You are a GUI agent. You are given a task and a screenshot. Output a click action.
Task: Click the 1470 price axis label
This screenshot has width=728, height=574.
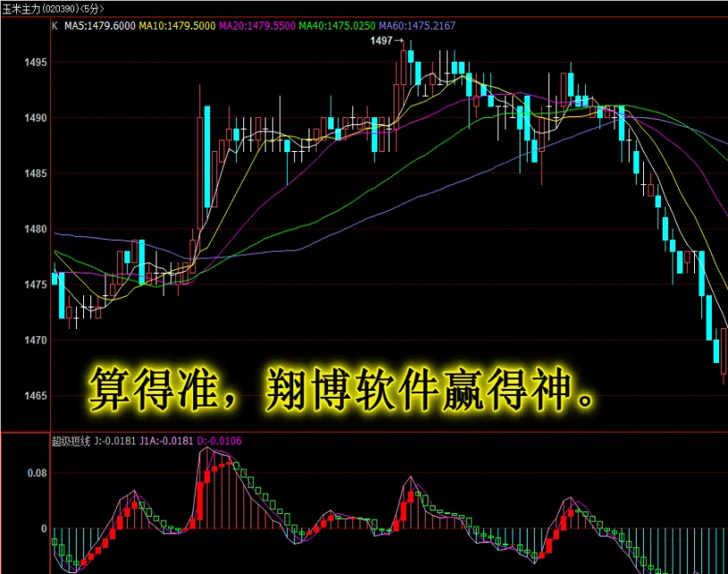point(36,340)
